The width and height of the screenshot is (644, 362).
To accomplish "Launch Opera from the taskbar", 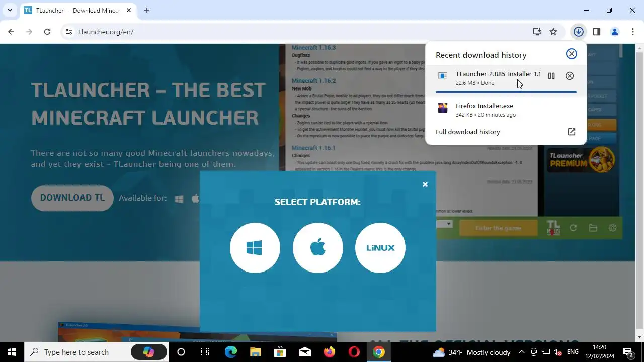I will pyautogui.click(x=354, y=352).
